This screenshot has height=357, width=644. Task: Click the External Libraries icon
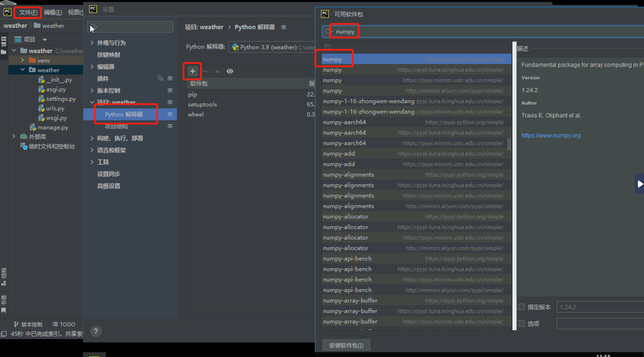[x=24, y=137]
